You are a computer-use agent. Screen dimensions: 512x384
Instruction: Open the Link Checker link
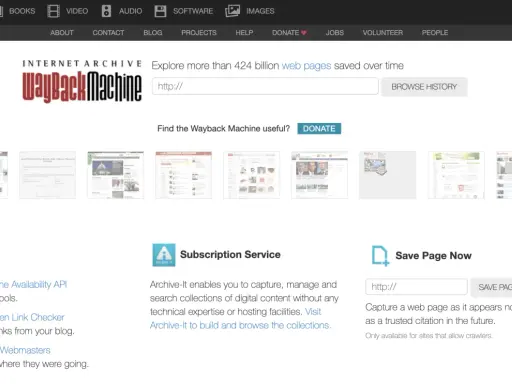(x=32, y=317)
